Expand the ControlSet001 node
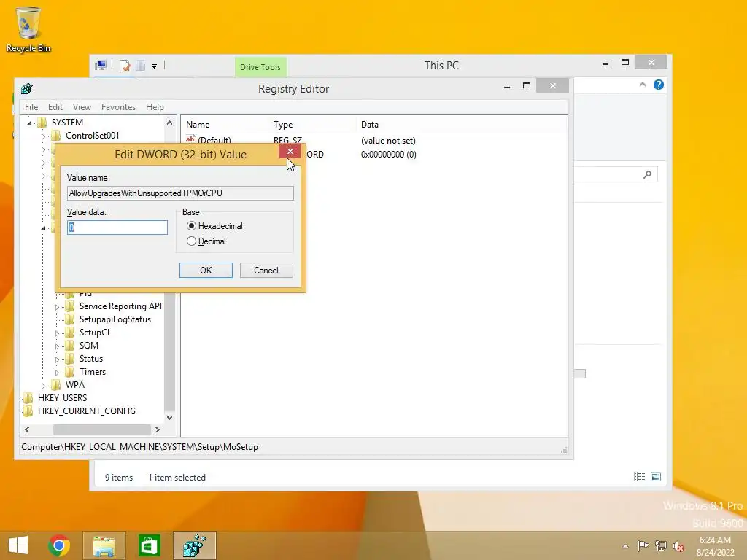 pos(43,136)
